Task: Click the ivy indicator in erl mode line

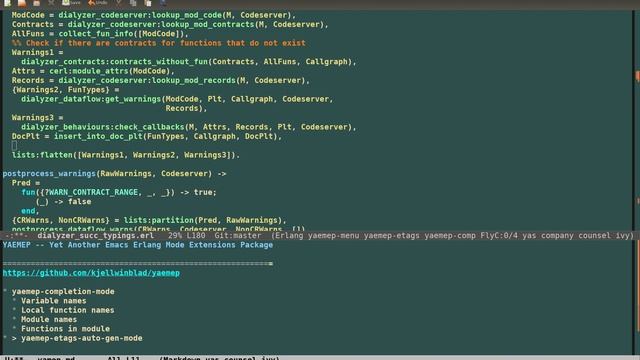Action: click(x=620, y=236)
